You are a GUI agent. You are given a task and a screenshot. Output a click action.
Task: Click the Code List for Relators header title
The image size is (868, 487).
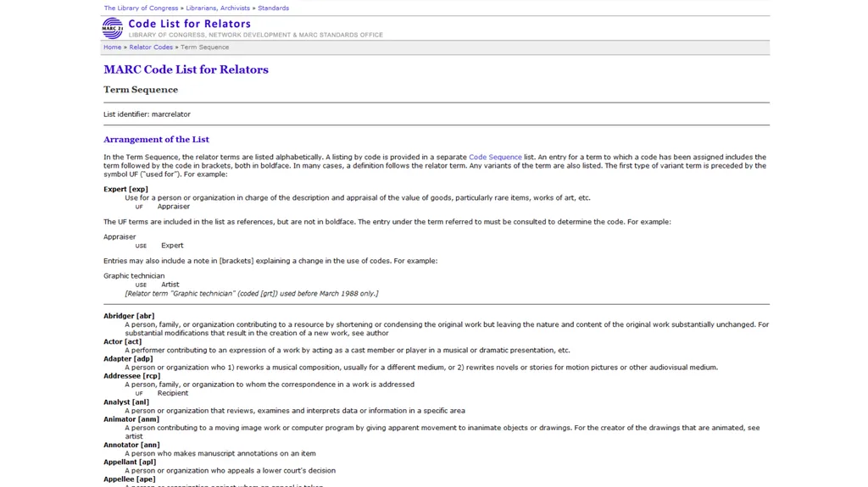(189, 24)
